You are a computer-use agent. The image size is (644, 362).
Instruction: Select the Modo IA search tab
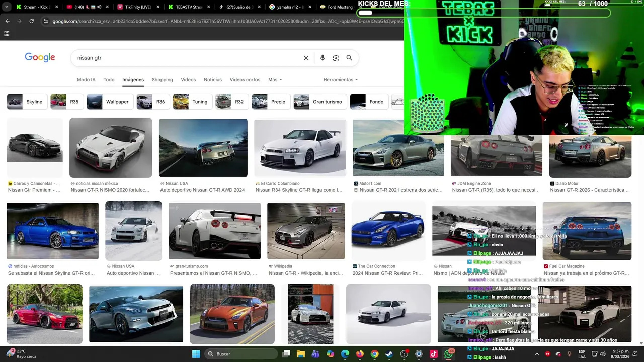point(86,80)
